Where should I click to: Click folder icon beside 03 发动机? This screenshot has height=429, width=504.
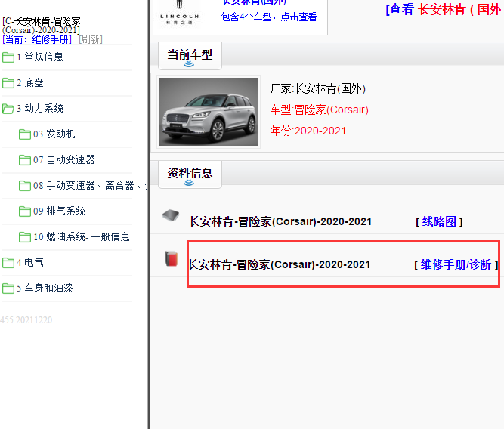(25, 134)
